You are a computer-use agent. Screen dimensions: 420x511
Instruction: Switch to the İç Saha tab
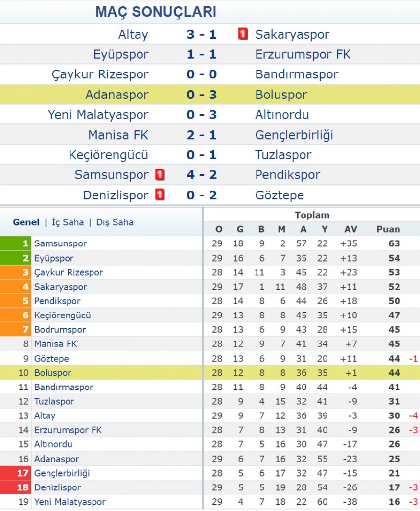68,222
